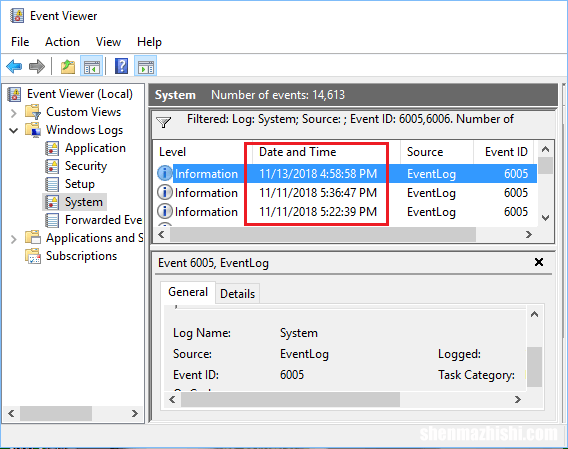This screenshot has height=449, width=568.
Task: Click the Up One Level folder icon
Action: pos(68,67)
